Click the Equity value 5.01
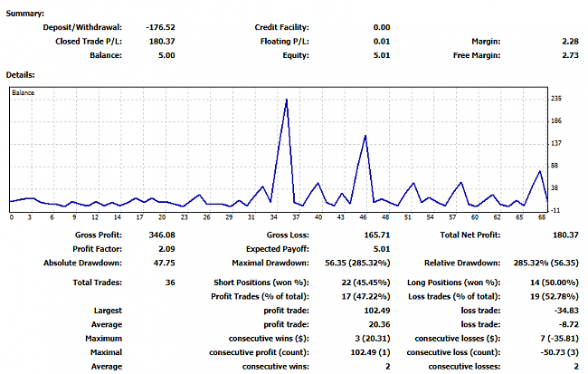588x374 pixels. [x=382, y=55]
